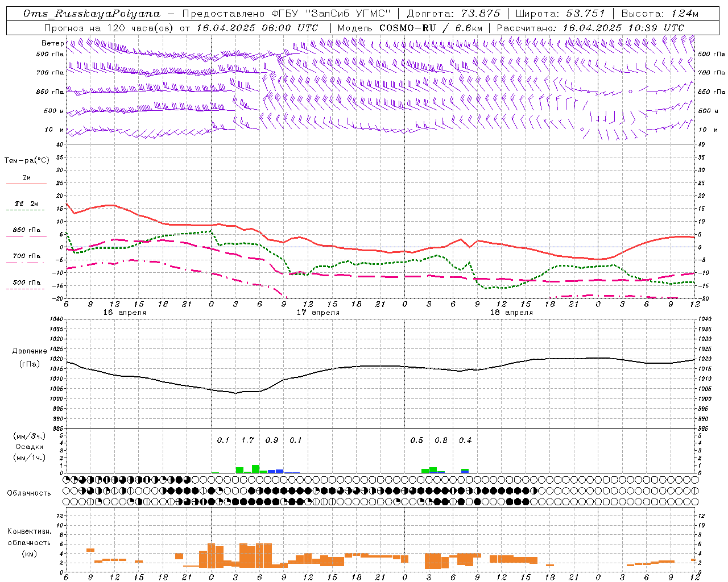Click the Рассчитано: 16.04.2025 10:39 UTC text

590,27
